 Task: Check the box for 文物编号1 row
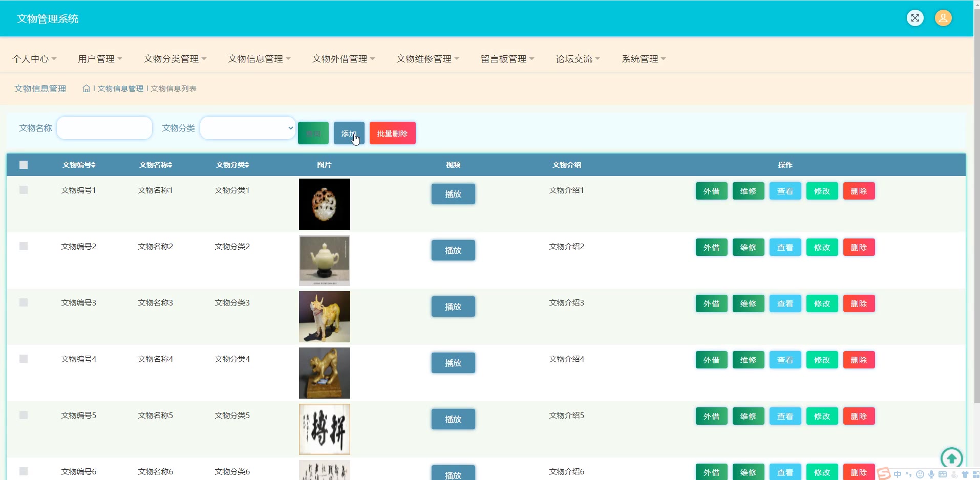[24, 190]
